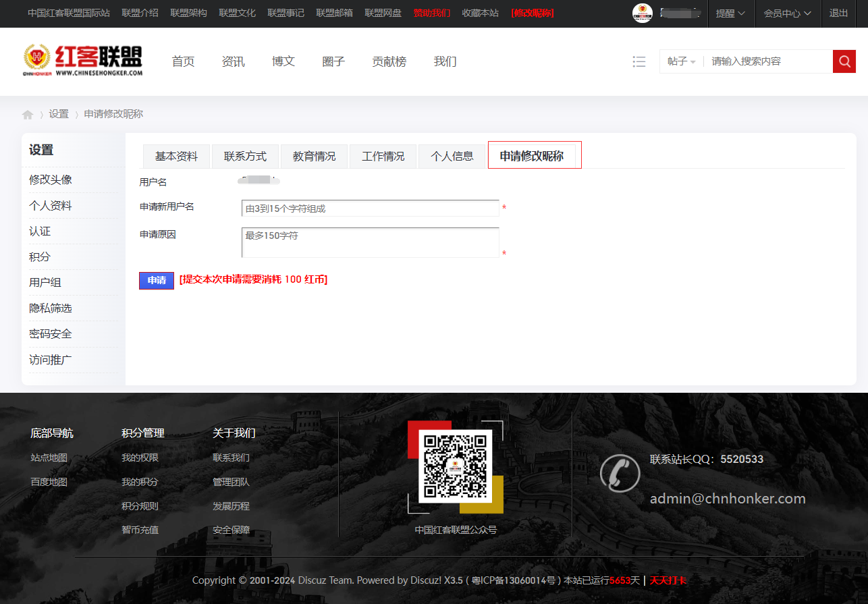Click the blue 申请 submit button

pos(157,281)
